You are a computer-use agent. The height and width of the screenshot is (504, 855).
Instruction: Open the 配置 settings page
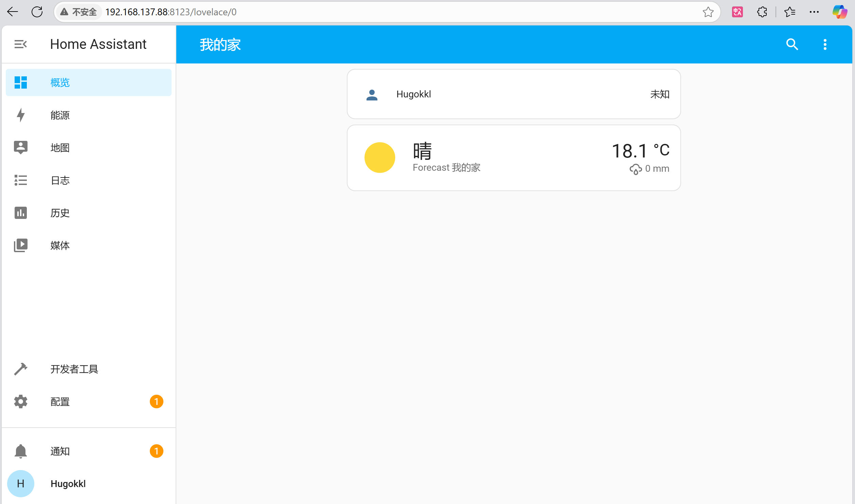click(x=89, y=402)
